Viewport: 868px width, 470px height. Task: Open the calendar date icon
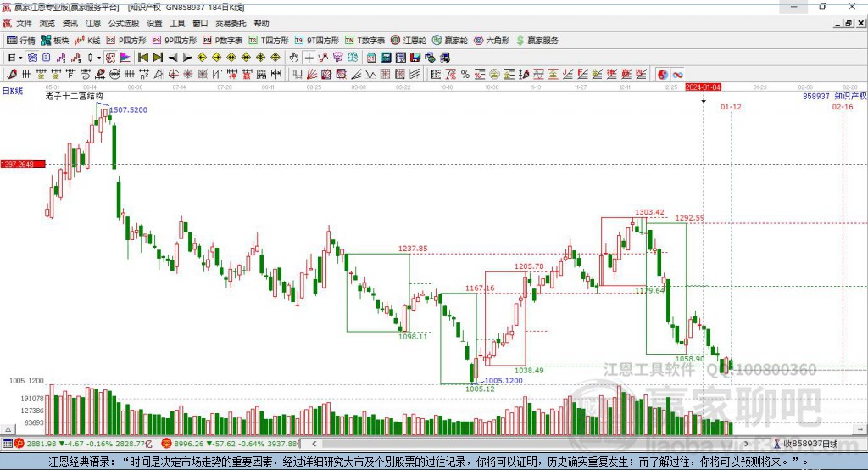click(371, 58)
